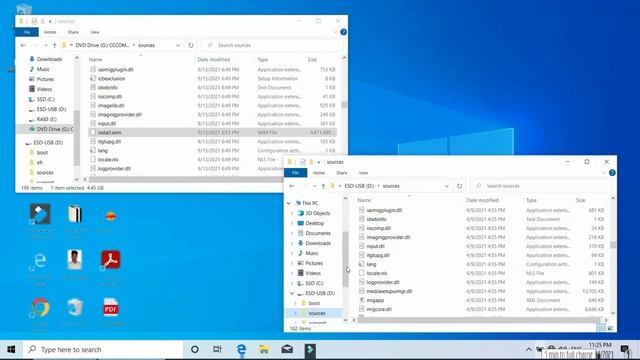Expand 3D Objects in the navigation tree

[x=292, y=213]
